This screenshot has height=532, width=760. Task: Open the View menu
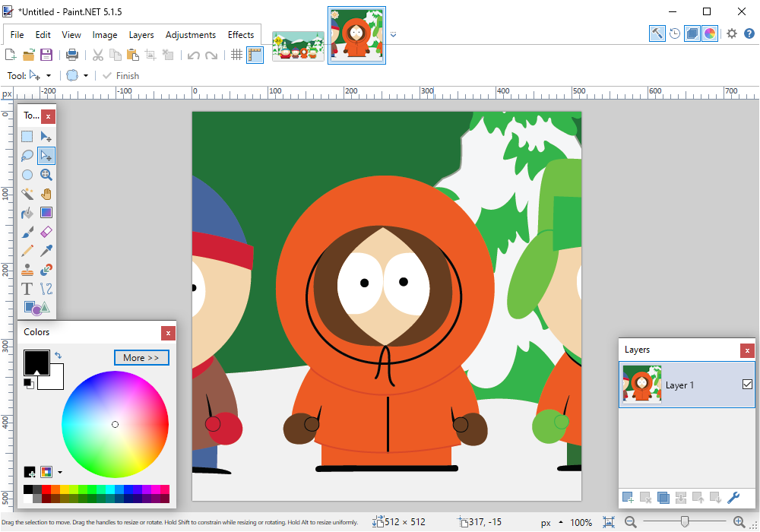[71, 35]
